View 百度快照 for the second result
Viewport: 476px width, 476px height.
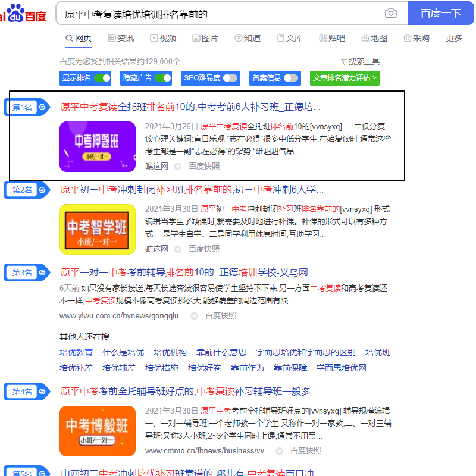[x=204, y=249]
